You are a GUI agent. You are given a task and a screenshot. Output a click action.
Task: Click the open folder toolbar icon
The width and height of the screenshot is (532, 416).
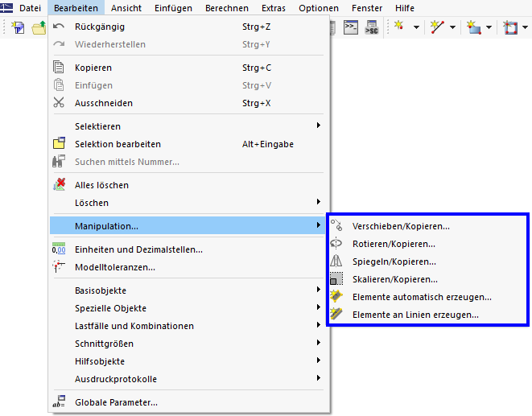[x=39, y=27]
